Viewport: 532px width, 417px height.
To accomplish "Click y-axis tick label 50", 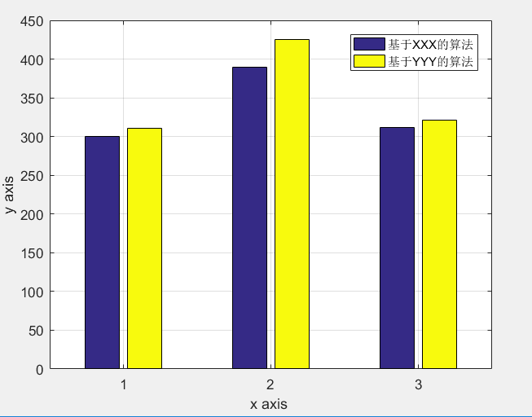I will click(x=36, y=331).
